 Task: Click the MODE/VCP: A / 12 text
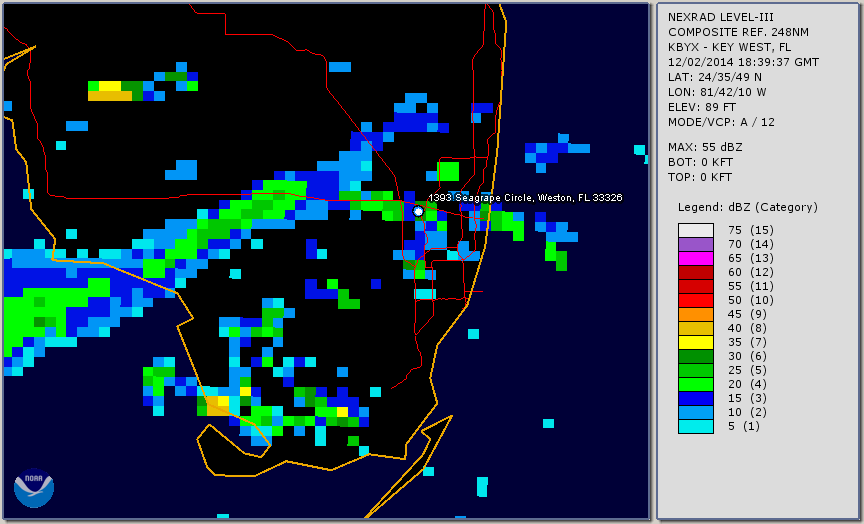[x=721, y=122]
